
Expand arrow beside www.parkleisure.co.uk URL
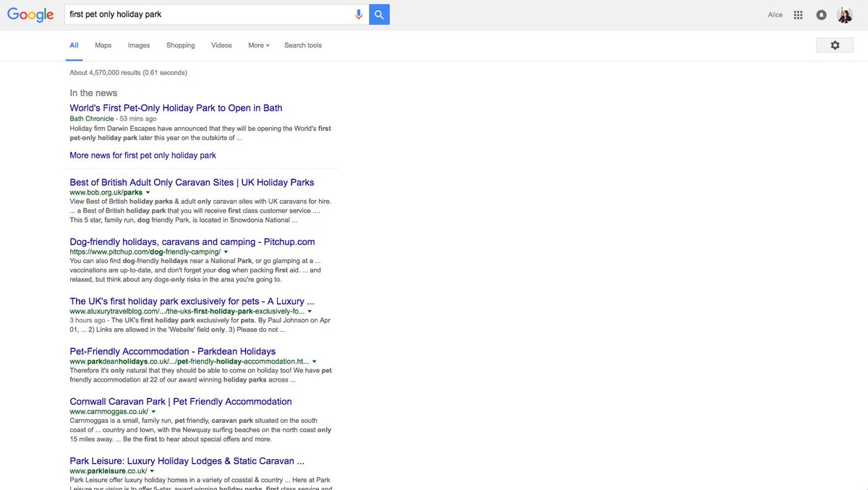pos(152,471)
